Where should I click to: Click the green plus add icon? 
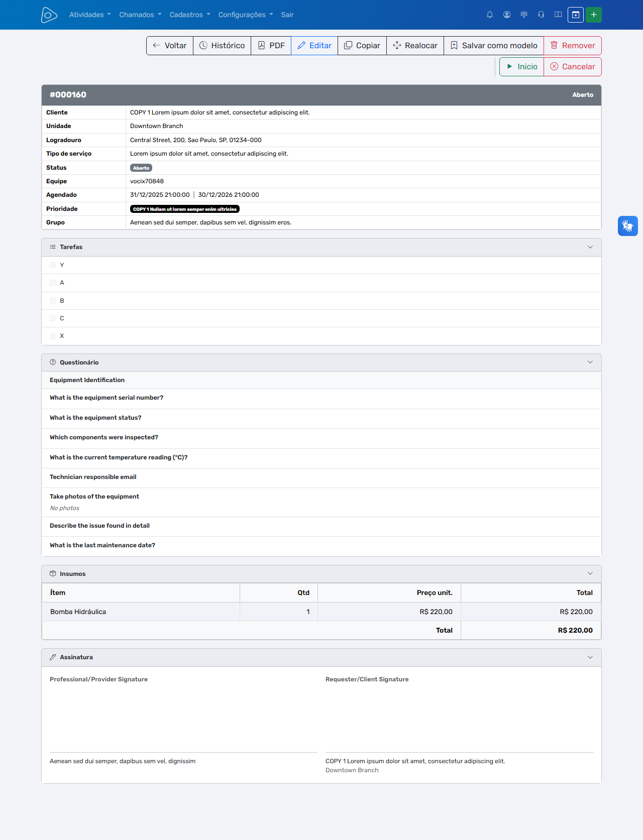594,15
